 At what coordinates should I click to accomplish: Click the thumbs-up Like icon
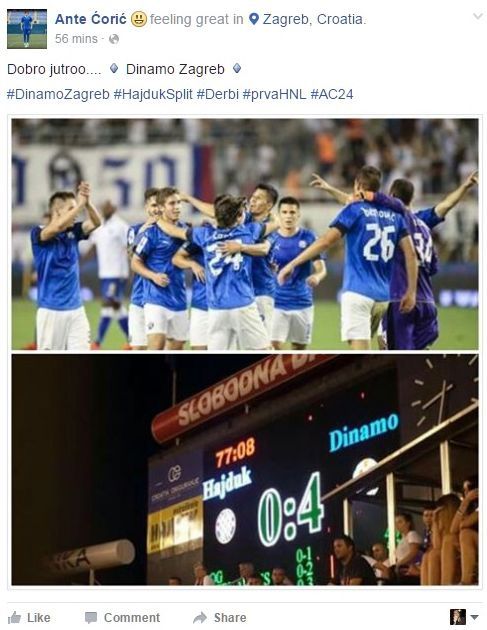14,617
